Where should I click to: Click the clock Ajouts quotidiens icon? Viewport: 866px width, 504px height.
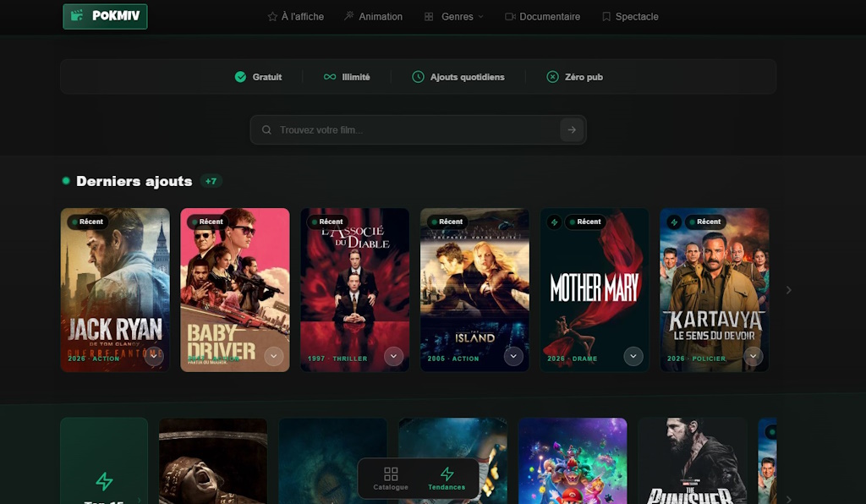click(x=418, y=77)
